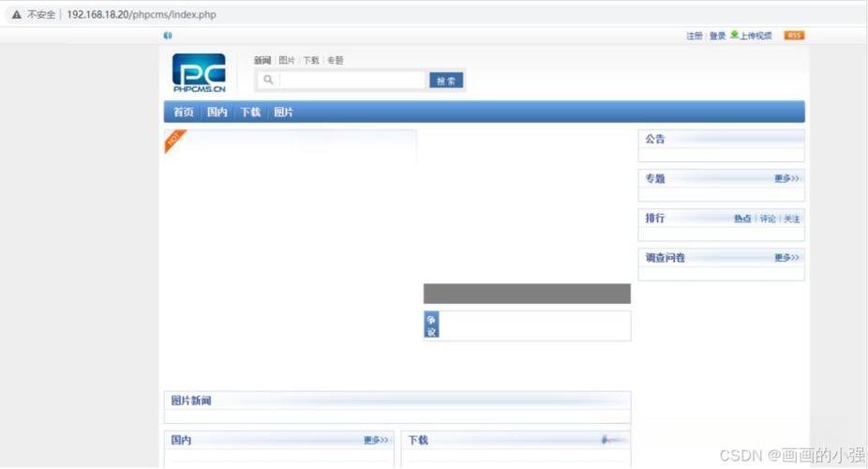Click the speaker announcement icon
This screenshot has height=469, width=868.
point(168,36)
